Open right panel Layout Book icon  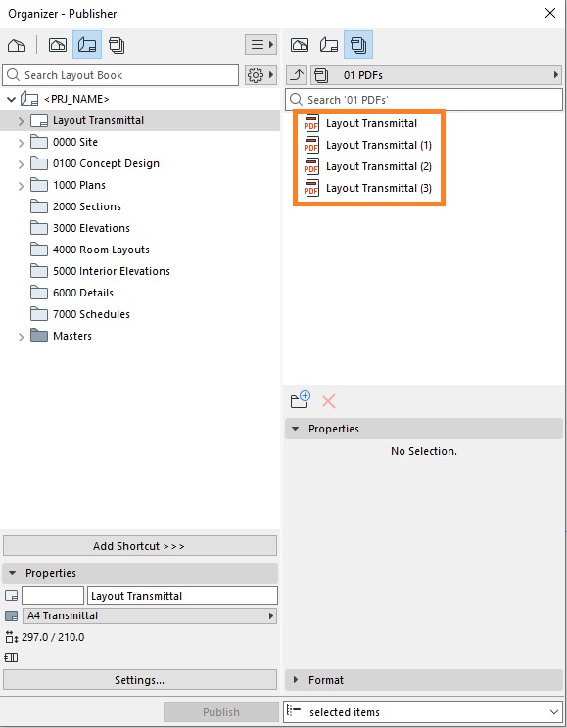pos(329,45)
